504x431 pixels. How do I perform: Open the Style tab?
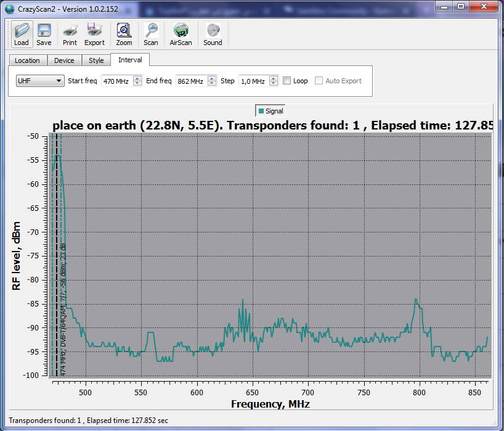click(96, 60)
